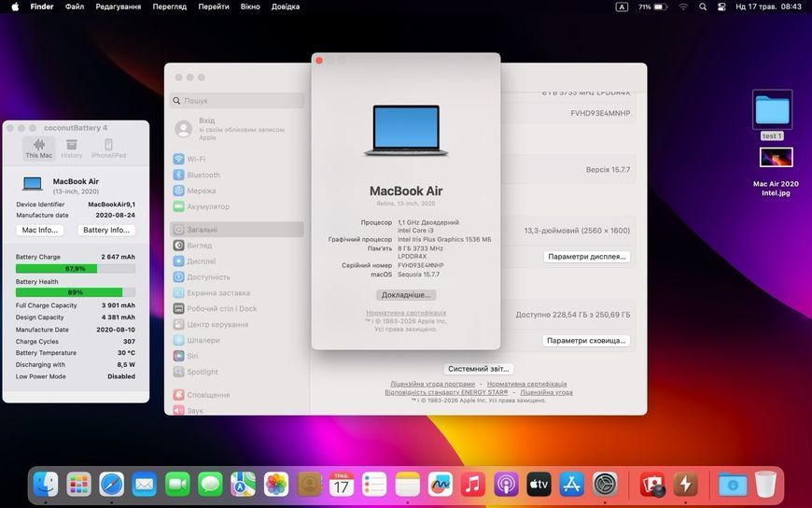Image resolution: width=812 pixels, height=508 pixels.
Task: Select Акумулятор in Settings sidebar
Action: [237, 206]
